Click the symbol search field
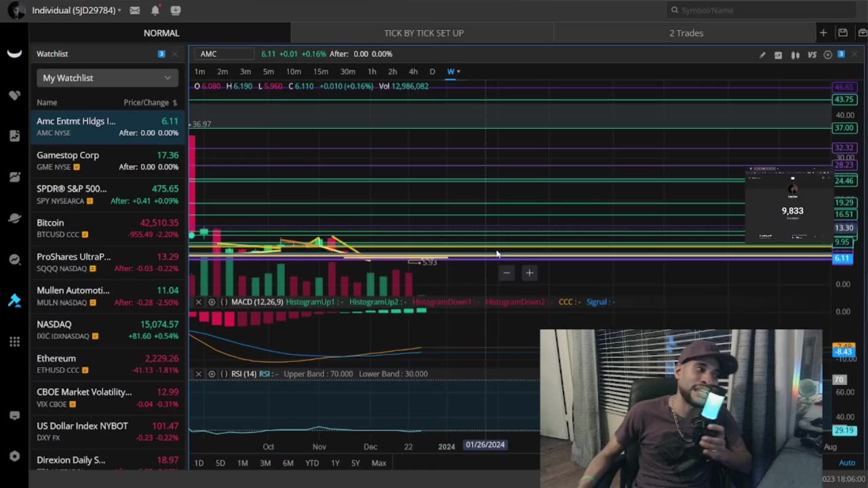Image resolution: width=868 pixels, height=488 pixels. point(760,10)
